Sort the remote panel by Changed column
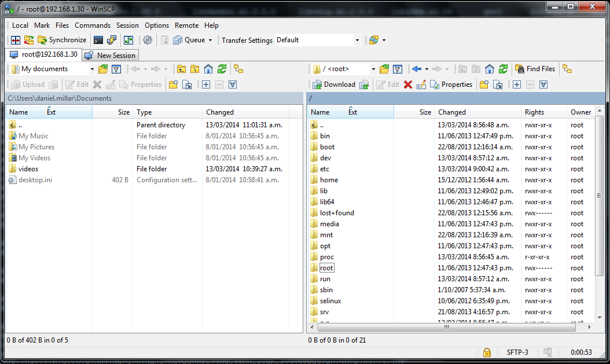The height and width of the screenshot is (364, 610). 477,112
